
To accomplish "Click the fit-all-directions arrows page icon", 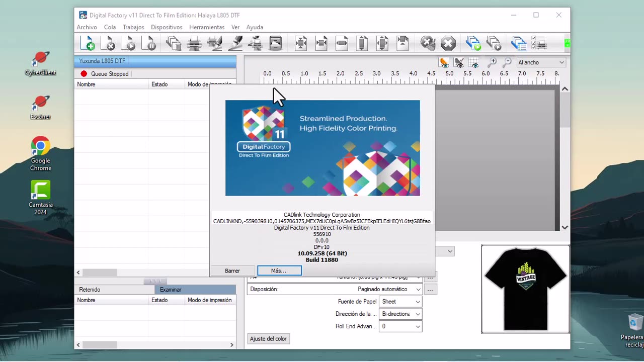I will point(301,43).
